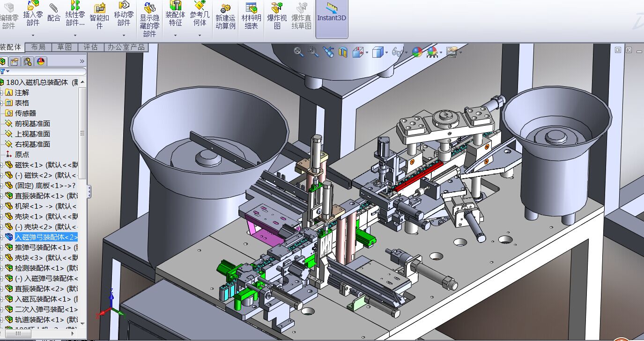Select the 传感器 tree item
This screenshot has width=644, height=341.
[x=25, y=113]
